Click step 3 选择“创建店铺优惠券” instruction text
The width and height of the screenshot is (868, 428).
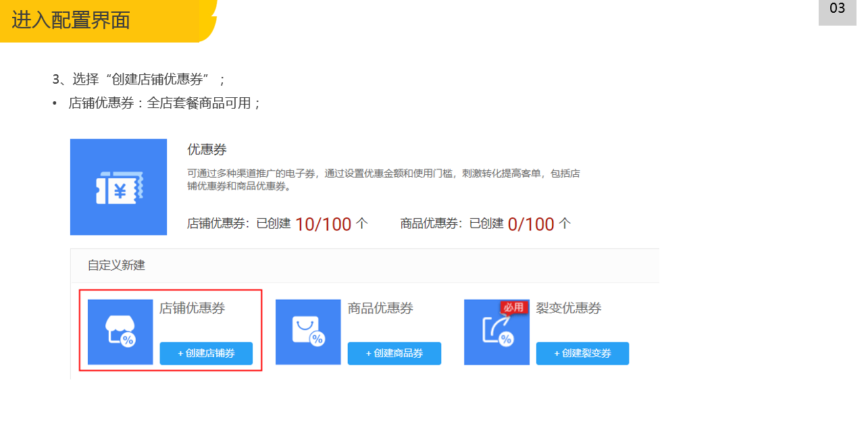[138, 79]
